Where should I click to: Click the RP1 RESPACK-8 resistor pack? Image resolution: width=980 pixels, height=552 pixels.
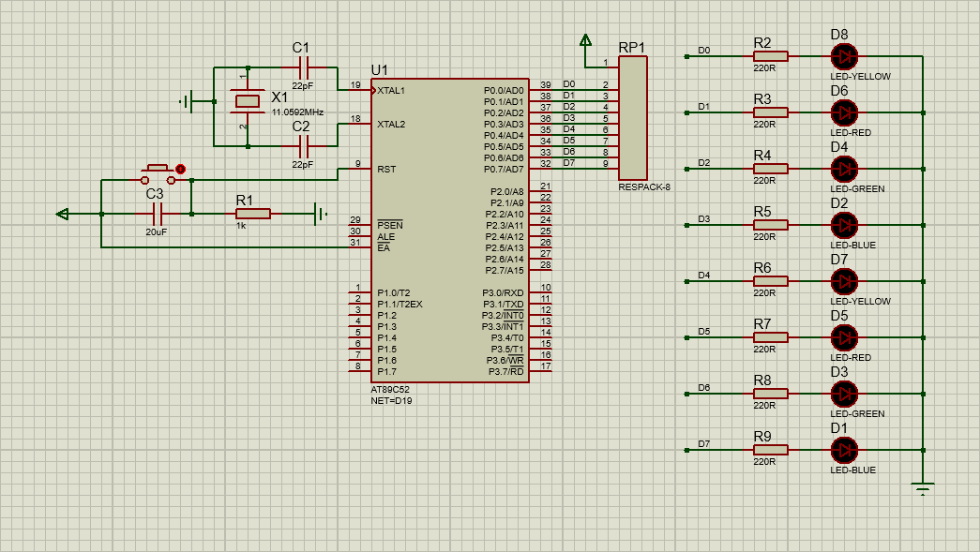[x=632, y=118]
